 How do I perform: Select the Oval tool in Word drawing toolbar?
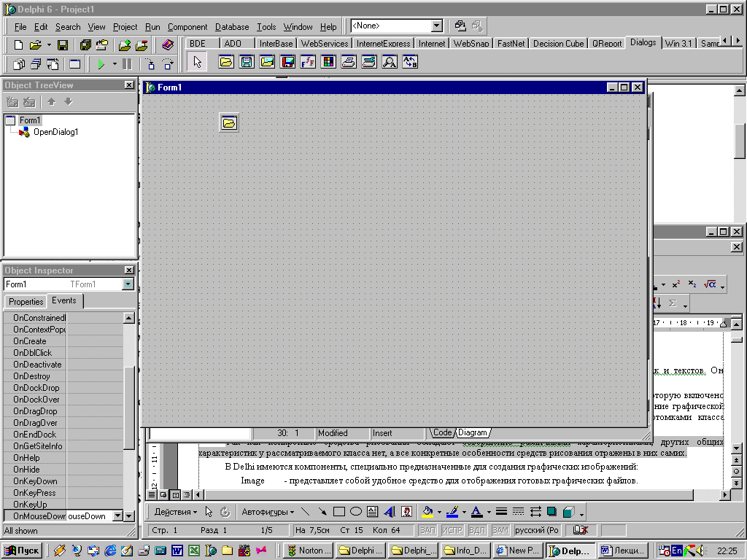pyautogui.click(x=356, y=512)
